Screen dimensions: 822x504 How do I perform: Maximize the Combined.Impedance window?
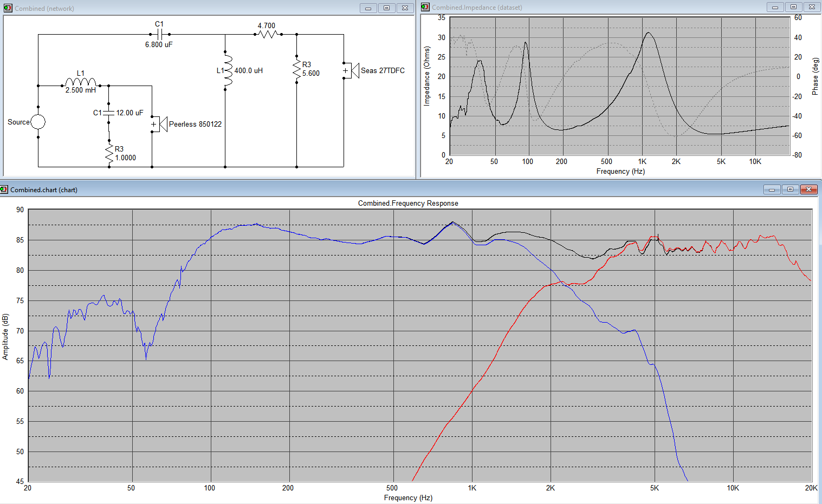pyautogui.click(x=793, y=7)
